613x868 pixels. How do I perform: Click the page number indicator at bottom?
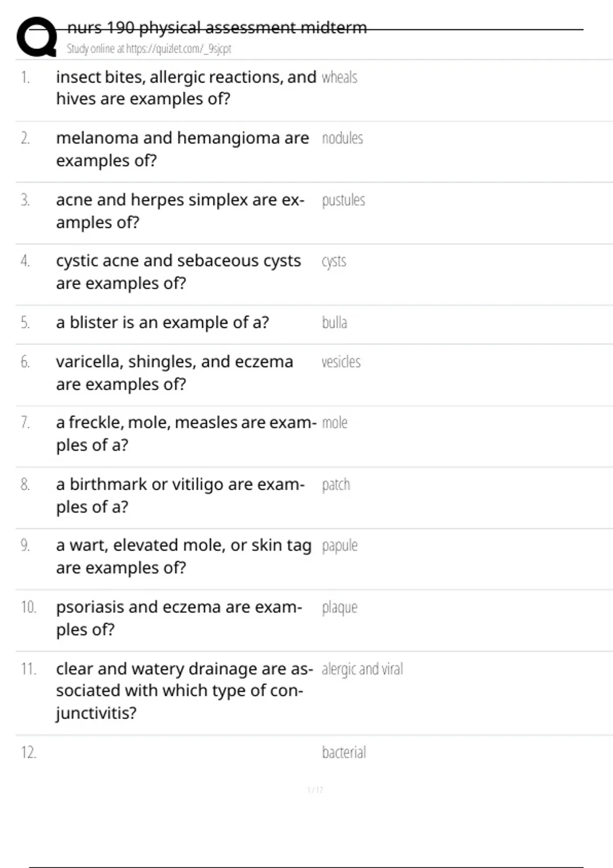[x=315, y=790]
